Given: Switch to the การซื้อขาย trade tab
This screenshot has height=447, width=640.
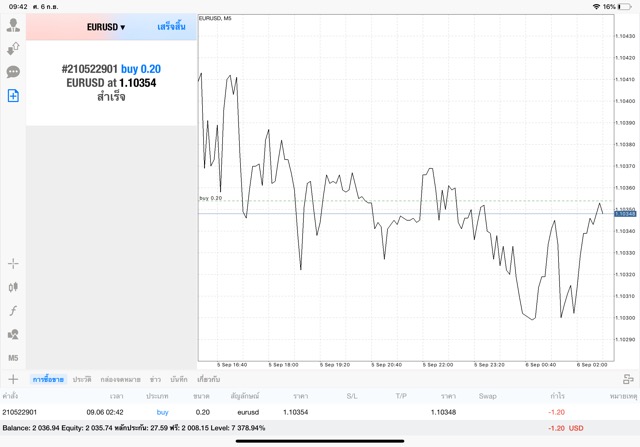Looking at the screenshot, I should coord(48,379).
